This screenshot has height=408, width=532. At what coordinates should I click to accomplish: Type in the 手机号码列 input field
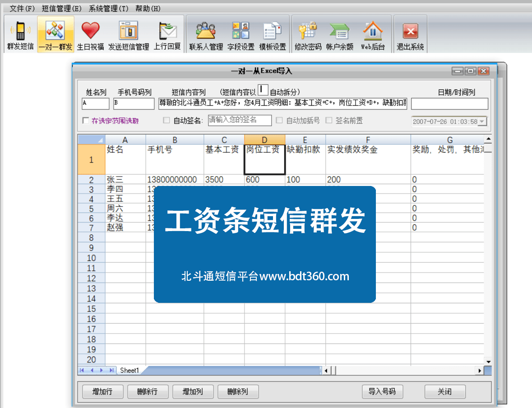(134, 103)
